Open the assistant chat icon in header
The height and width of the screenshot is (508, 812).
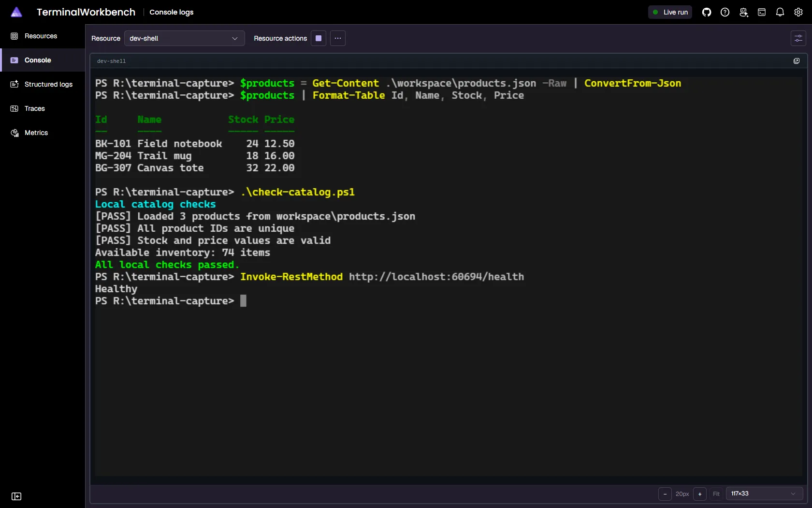[743, 12]
